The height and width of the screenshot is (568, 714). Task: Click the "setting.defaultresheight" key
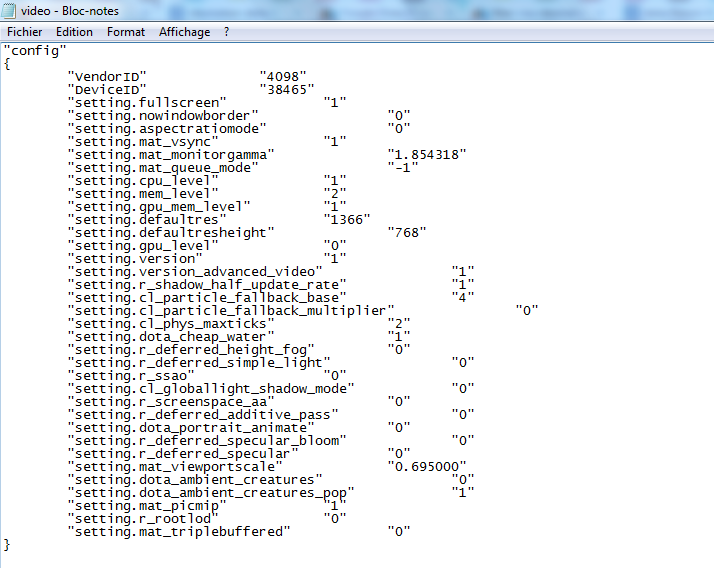(171, 233)
